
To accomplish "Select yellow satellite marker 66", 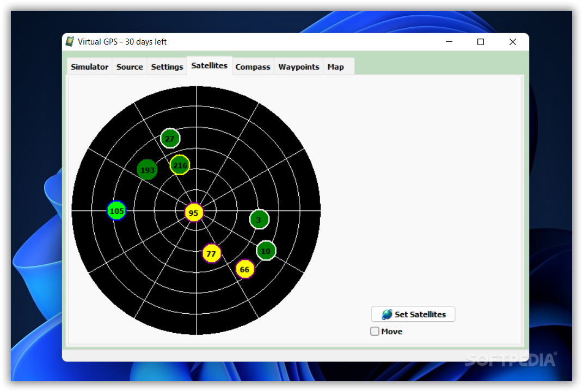I will coord(244,269).
